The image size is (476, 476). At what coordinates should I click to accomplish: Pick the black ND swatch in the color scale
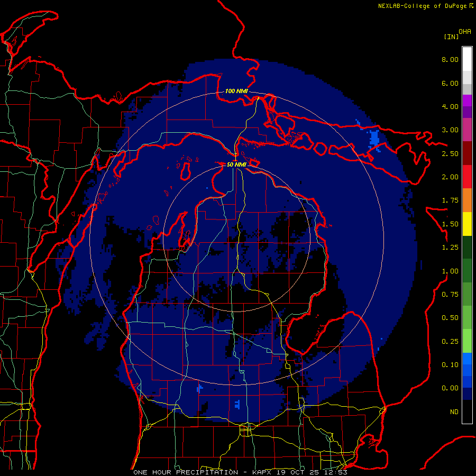[x=467, y=411]
